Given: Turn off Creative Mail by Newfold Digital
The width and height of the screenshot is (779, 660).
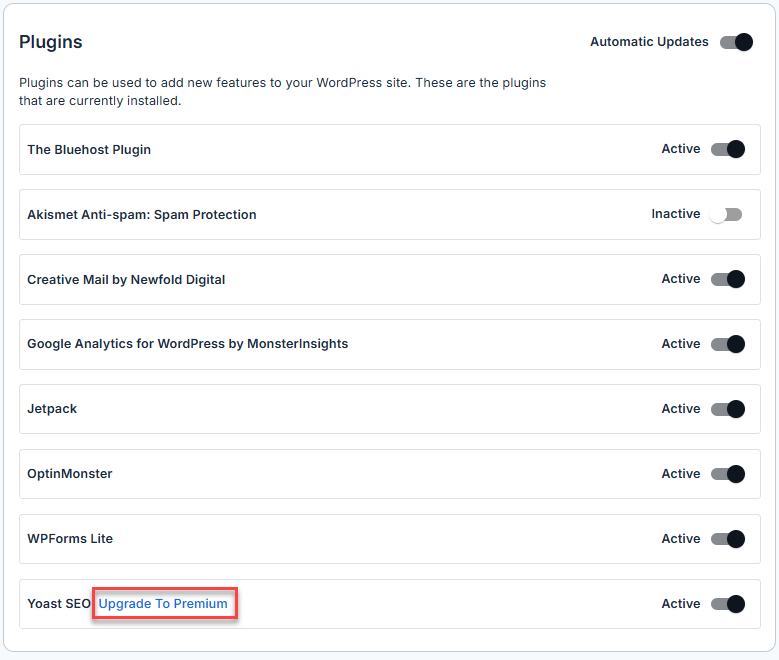Looking at the screenshot, I should [728, 279].
